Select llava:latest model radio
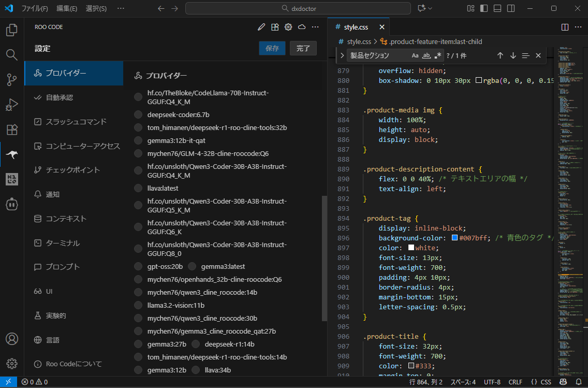Image resolution: width=588 pixels, height=388 pixels. tap(138, 188)
